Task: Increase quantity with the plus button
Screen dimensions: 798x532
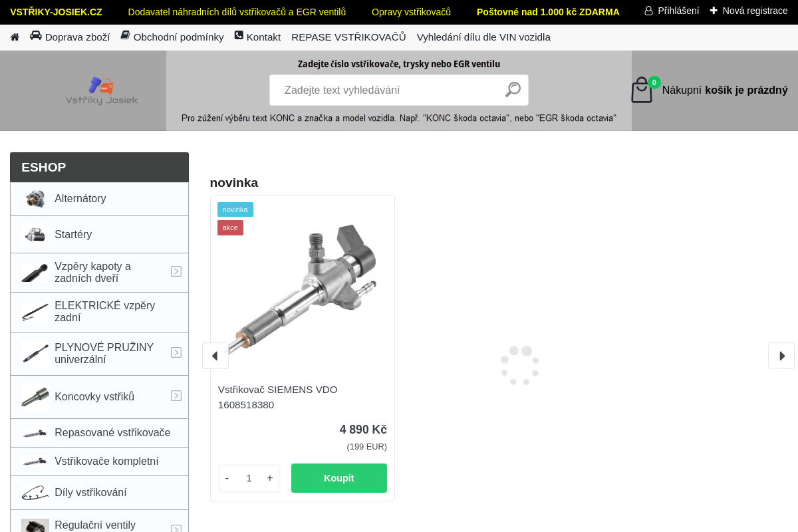Action: pos(270,478)
